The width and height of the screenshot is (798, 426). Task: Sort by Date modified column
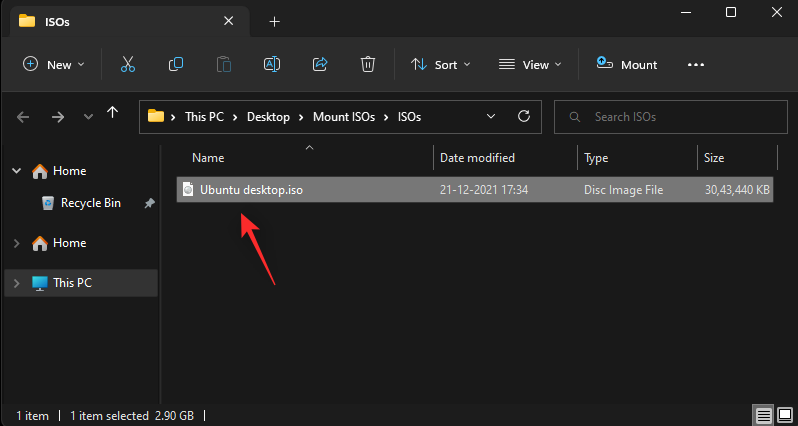[x=477, y=158]
